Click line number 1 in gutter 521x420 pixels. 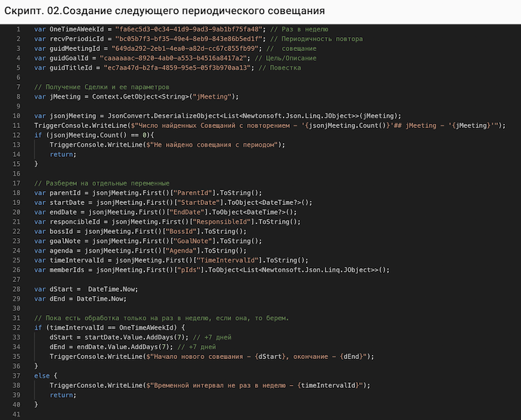[18, 29]
